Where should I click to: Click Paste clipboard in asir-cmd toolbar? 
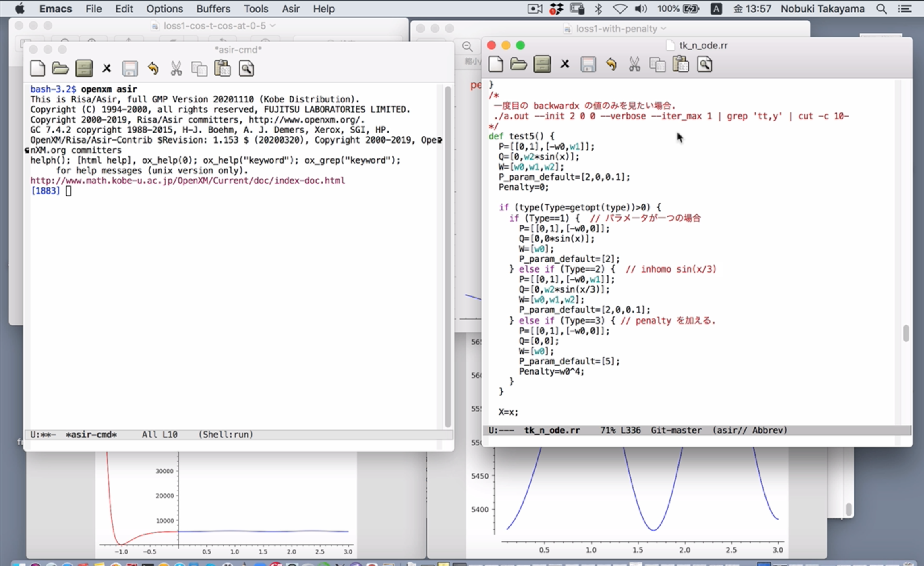click(x=222, y=68)
